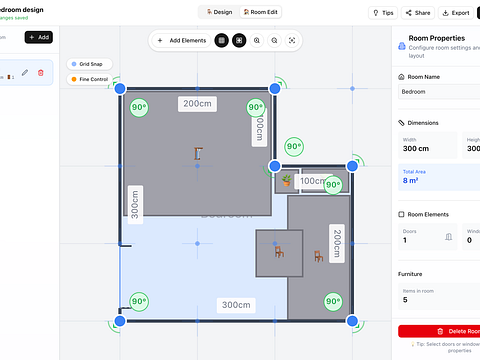This screenshot has width=480, height=360.
Task: Select the Fine Control orange option
Action: [89, 79]
